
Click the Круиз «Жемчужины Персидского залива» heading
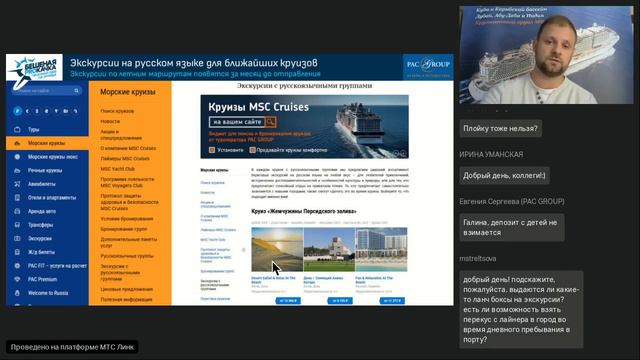coord(304,211)
